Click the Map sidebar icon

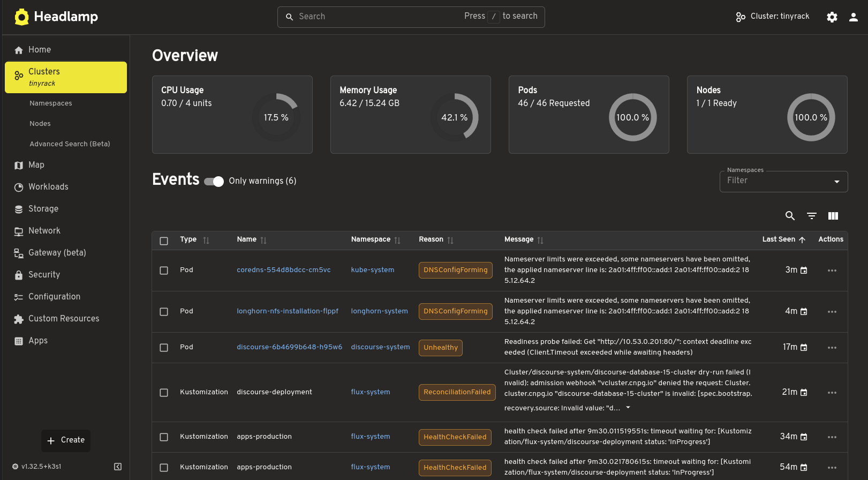19,166
